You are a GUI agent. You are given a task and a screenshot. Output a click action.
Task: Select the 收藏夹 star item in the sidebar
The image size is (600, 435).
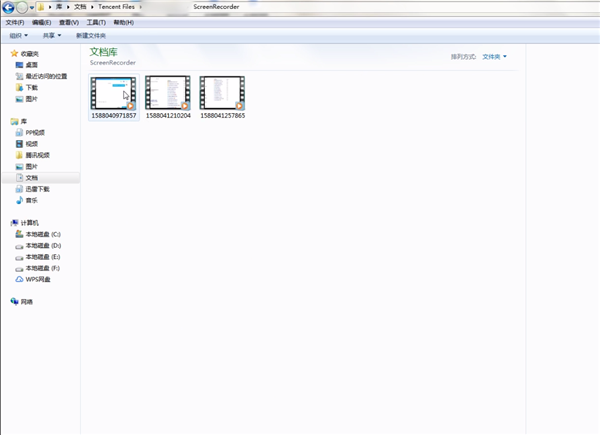[x=25, y=54]
